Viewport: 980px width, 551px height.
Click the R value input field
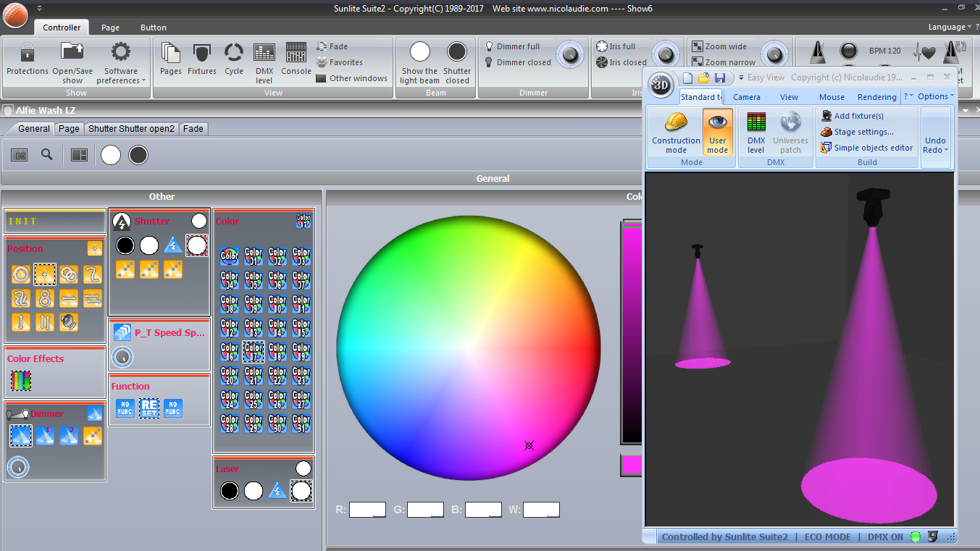[x=367, y=510]
